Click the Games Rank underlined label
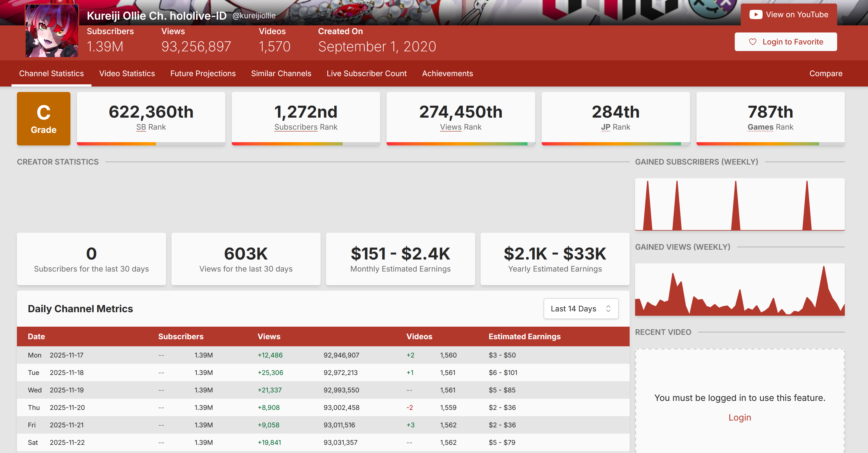This screenshot has width=868, height=453. [x=760, y=127]
